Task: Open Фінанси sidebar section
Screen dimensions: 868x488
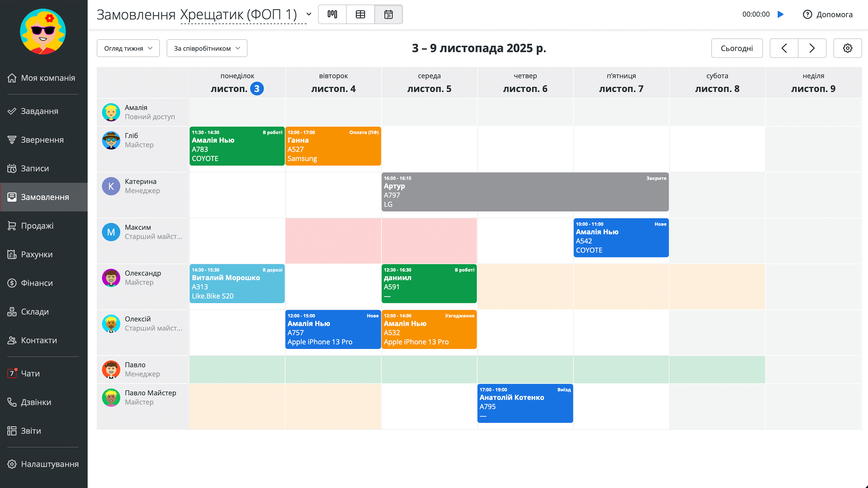Action: 37,283
